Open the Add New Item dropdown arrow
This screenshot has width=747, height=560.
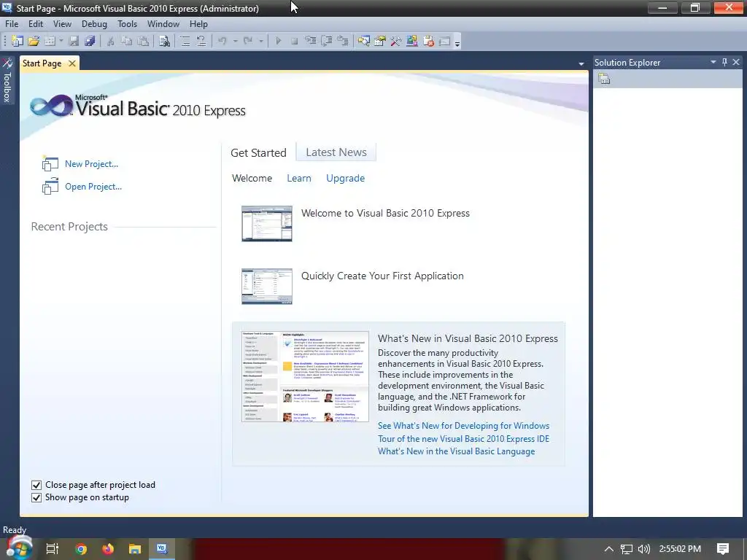click(x=61, y=41)
